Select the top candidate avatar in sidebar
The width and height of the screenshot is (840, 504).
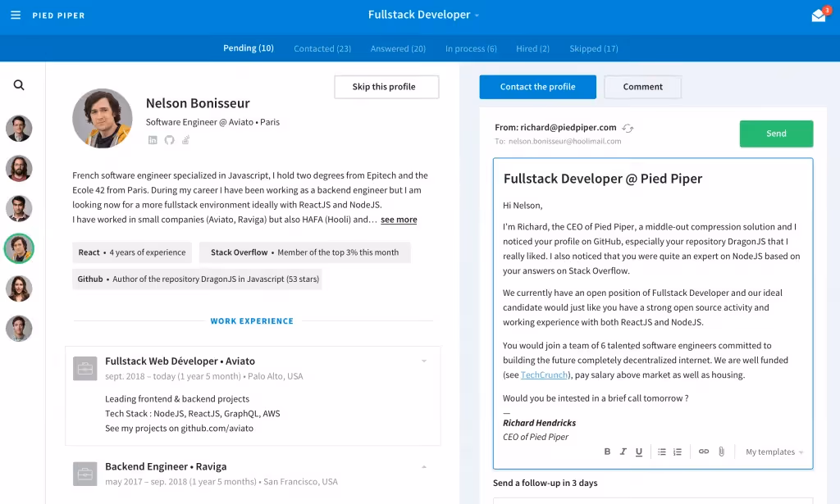click(x=20, y=129)
